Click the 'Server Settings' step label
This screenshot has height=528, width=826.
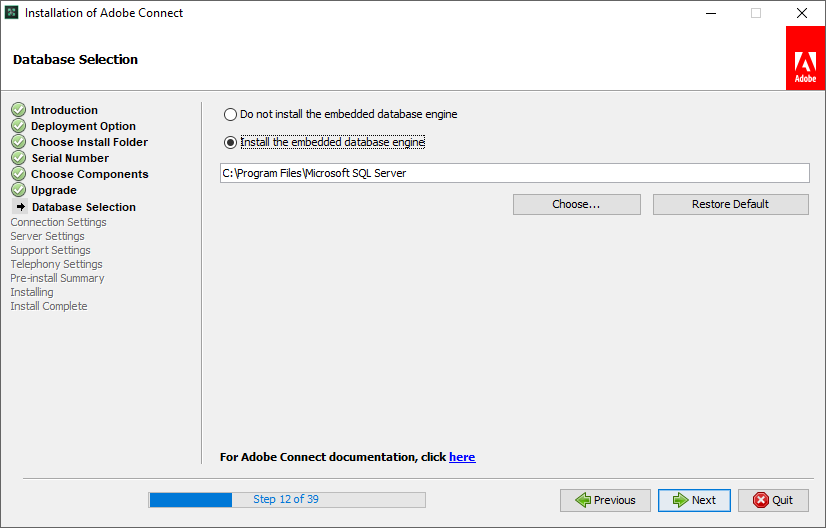click(47, 236)
